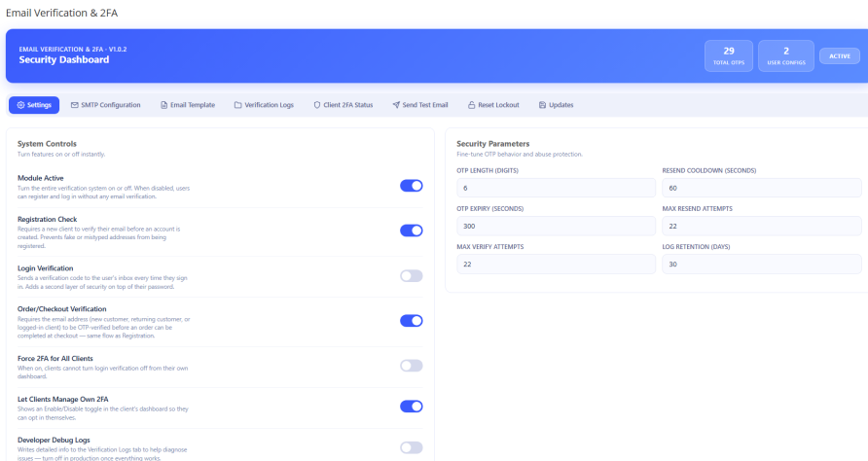Click the Max Verify Attempts field

(x=556, y=265)
